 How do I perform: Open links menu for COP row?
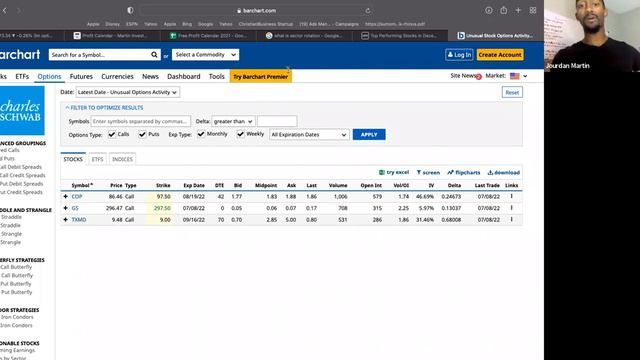point(511,196)
